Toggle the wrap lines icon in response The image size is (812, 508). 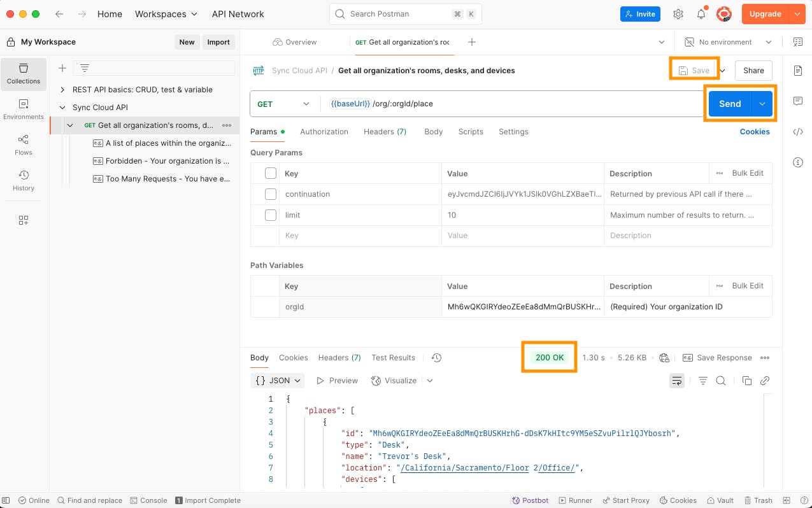click(x=677, y=381)
